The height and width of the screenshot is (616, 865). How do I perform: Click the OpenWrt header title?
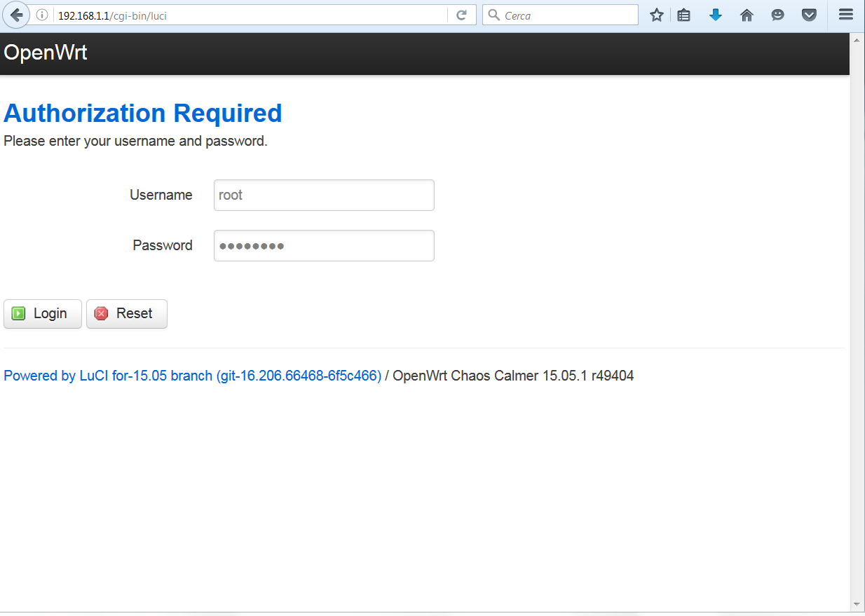point(46,53)
